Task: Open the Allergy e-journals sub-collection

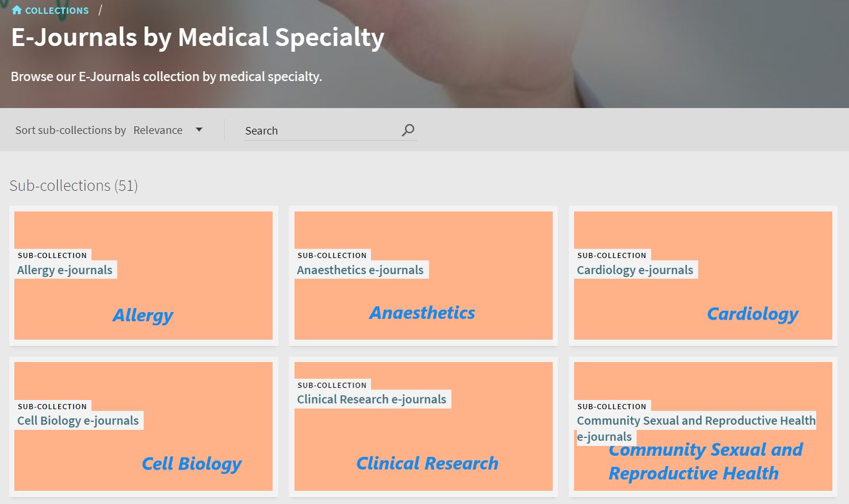Action: tap(64, 270)
